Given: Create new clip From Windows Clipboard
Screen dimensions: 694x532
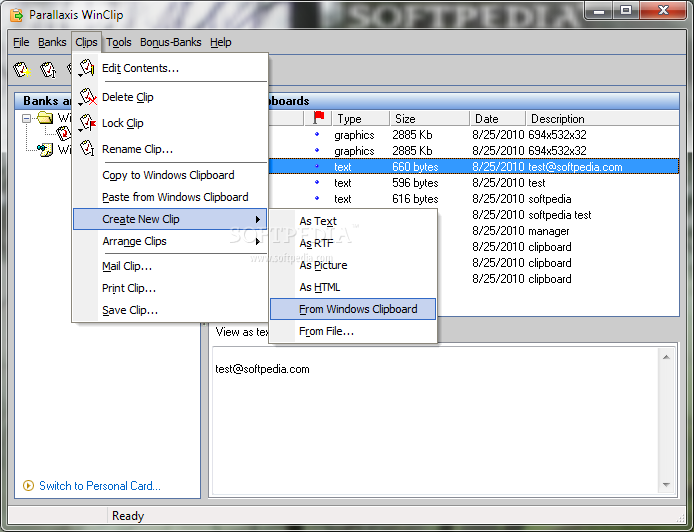Looking at the screenshot, I should point(353,309).
